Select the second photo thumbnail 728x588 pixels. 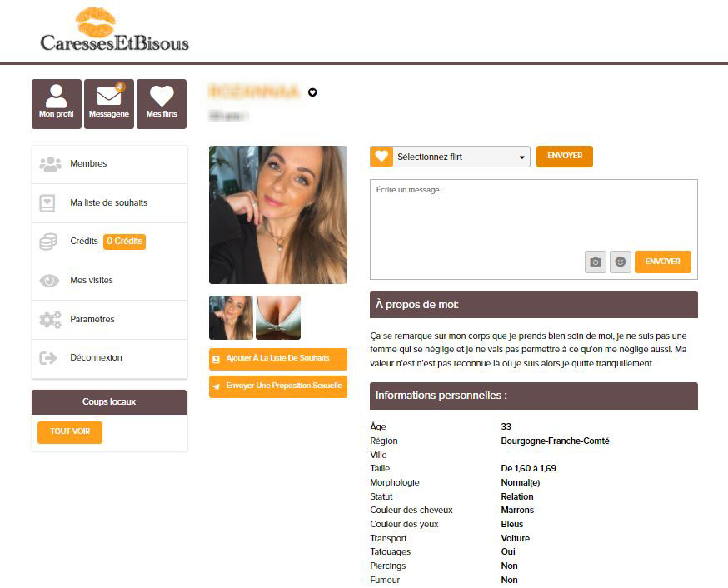[x=278, y=318]
